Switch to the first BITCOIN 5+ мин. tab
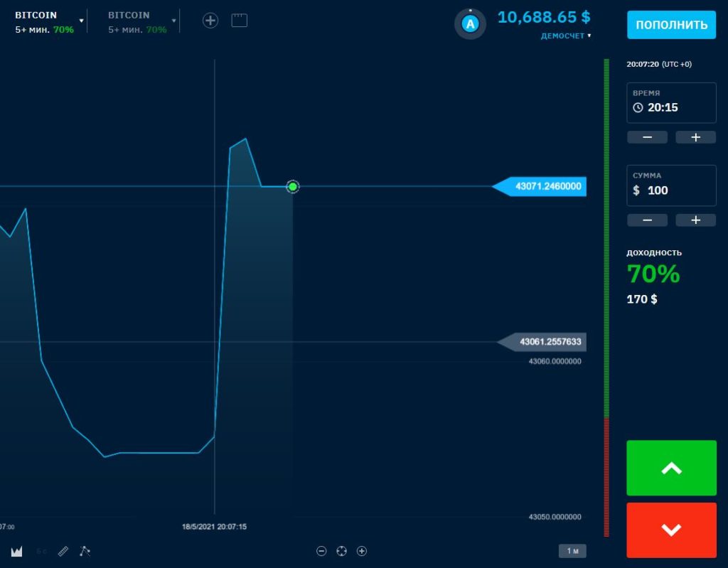 [x=44, y=22]
